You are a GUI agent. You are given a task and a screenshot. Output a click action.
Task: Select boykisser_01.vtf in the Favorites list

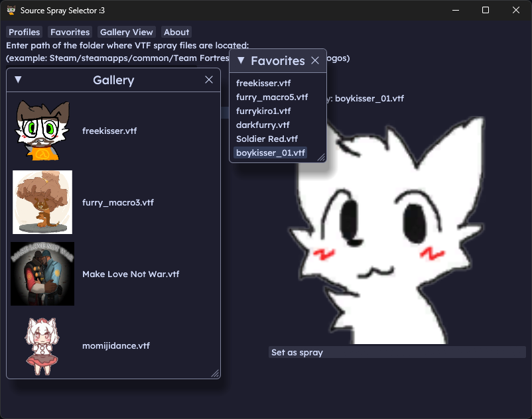[271, 152]
